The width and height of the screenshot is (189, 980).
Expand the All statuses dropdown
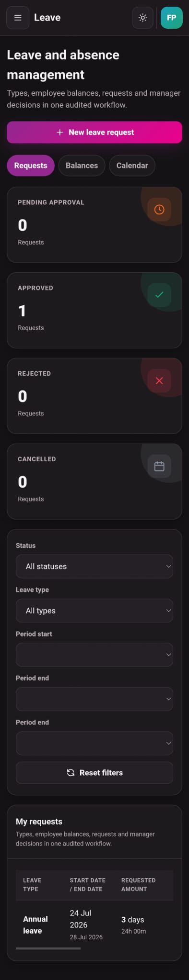pyautogui.click(x=94, y=567)
